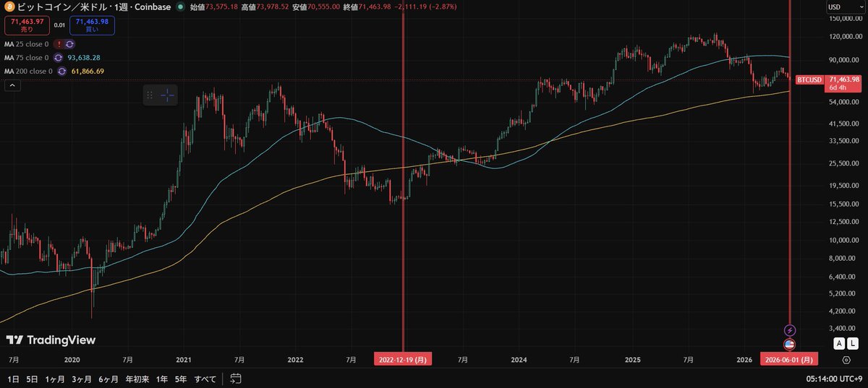868x388 pixels.
Task: Click the purple refresh icon beside MA 25
Action: [70, 44]
